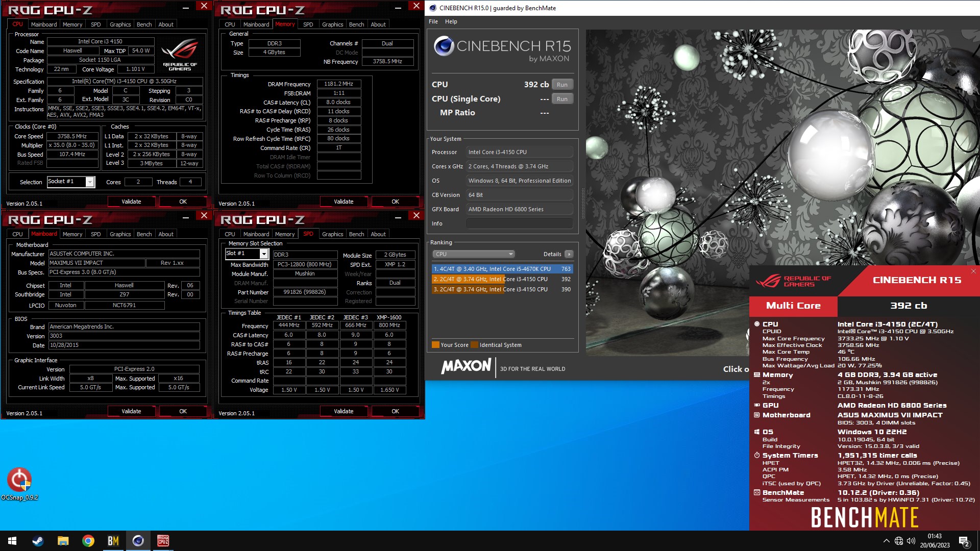Click Validate in CPU-Z Mainboard window
980x551 pixels.
click(131, 411)
